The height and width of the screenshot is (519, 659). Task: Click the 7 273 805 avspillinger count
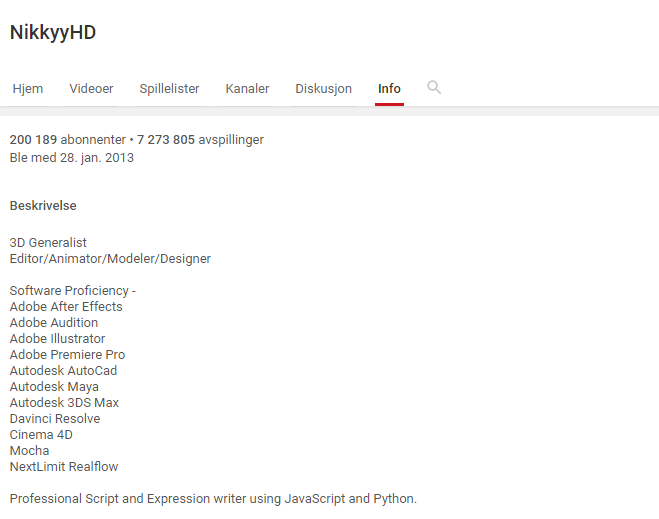(200, 140)
